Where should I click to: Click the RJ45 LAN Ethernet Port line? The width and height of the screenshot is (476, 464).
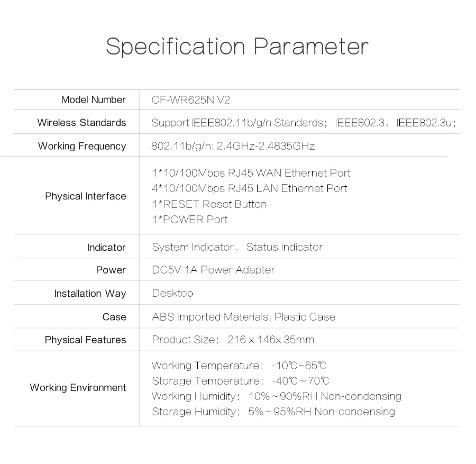[250, 188]
